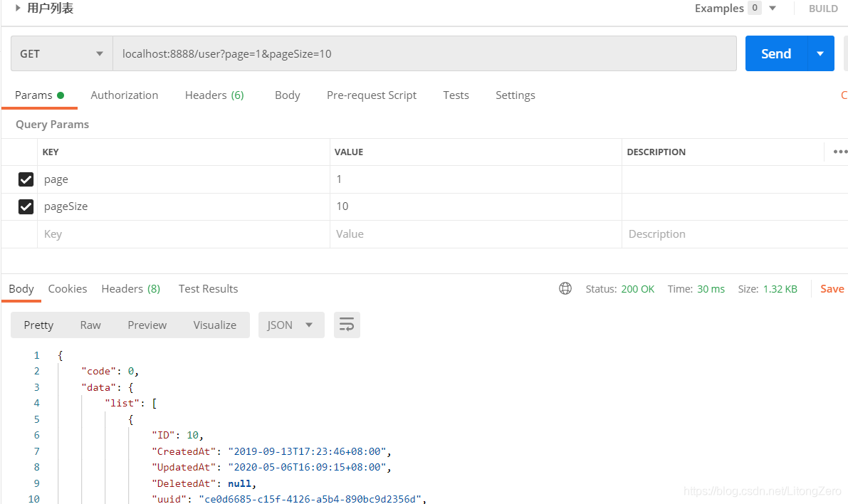Switch to the Params tab
The width and height of the screenshot is (848, 504).
click(x=39, y=95)
